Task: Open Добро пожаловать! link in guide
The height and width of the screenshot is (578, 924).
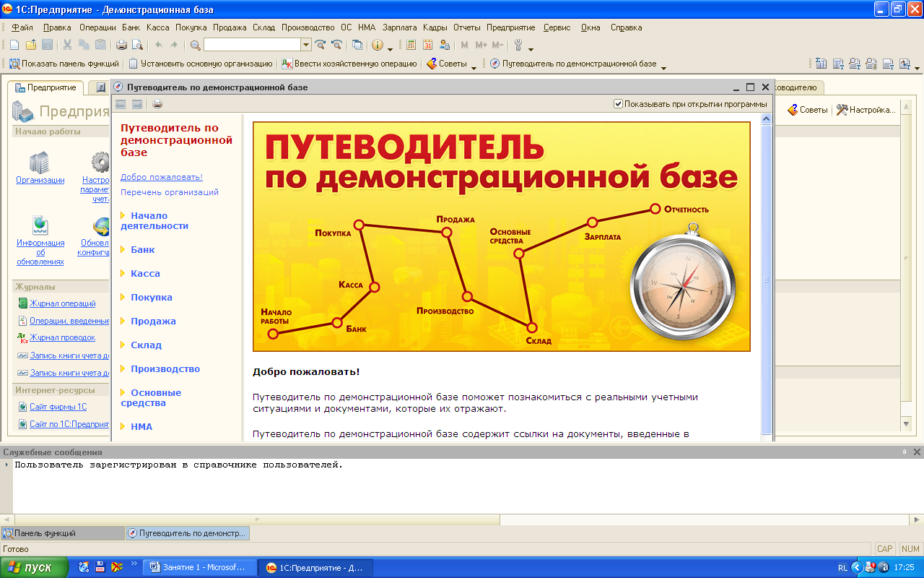Action: [x=162, y=177]
